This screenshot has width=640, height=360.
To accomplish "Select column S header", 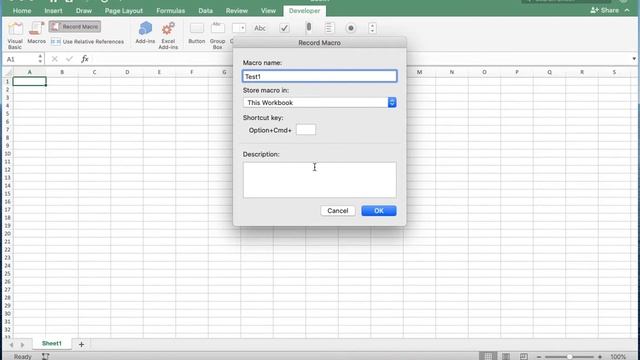I will [614, 72].
